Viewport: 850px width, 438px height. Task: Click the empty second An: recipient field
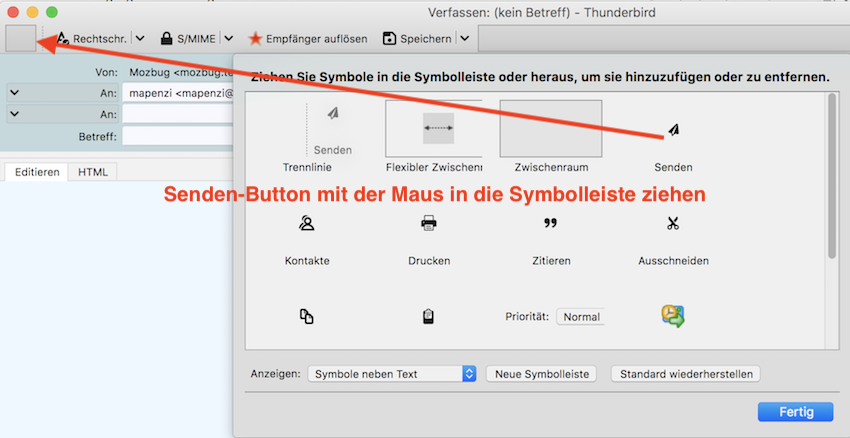click(178, 114)
